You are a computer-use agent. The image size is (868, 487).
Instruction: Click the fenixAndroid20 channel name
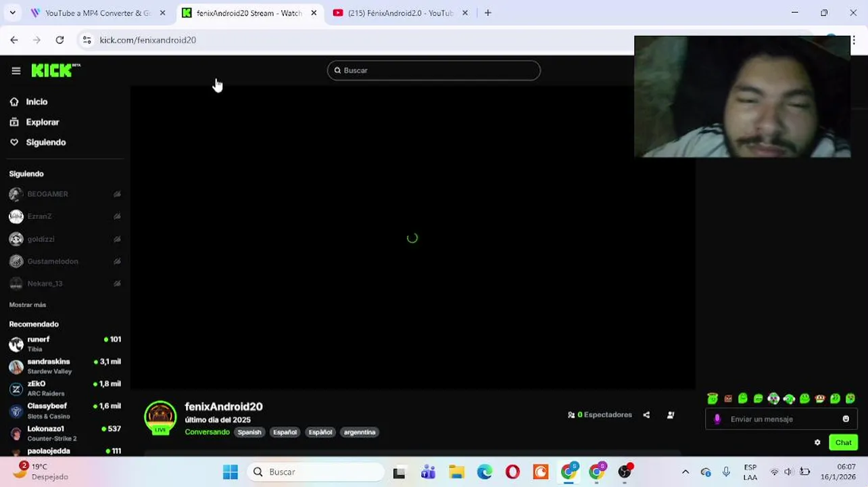[x=224, y=407]
